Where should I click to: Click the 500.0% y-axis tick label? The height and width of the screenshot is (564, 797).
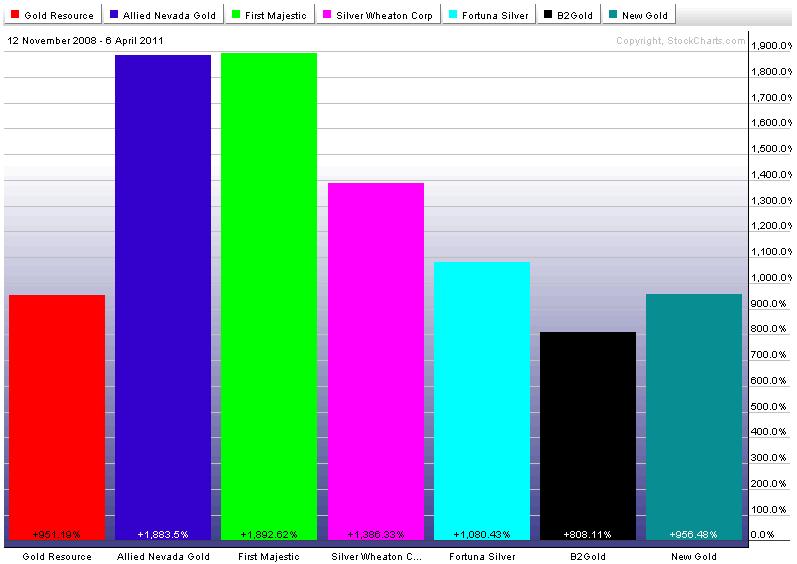769,406
